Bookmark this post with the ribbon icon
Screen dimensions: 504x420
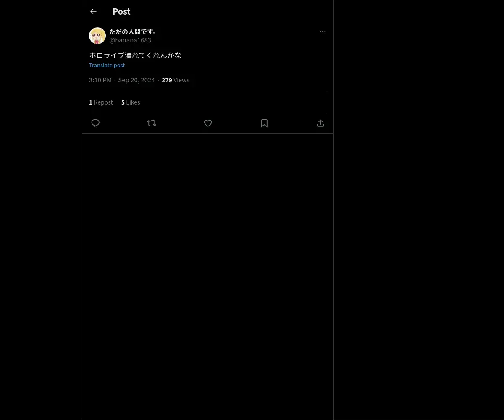pos(264,123)
